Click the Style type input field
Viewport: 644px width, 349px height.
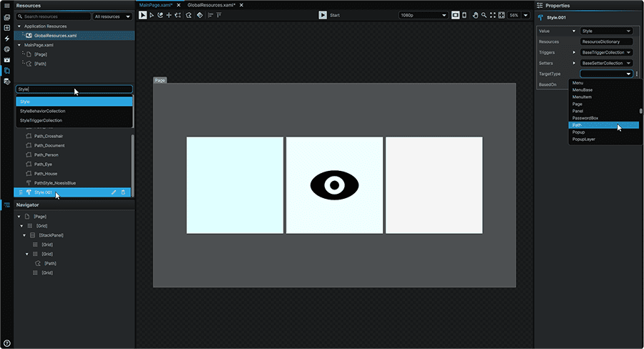(74, 89)
